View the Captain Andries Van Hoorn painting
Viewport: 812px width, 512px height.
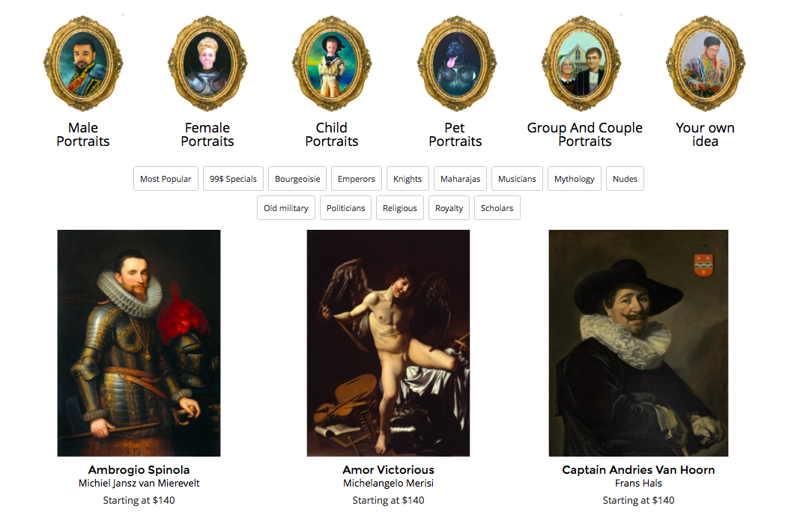tap(638, 343)
